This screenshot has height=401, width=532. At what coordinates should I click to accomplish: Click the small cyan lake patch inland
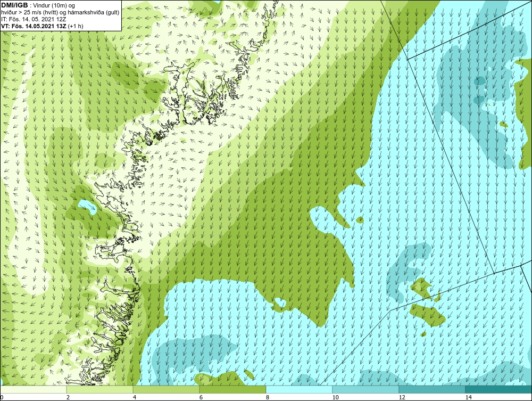87,207
